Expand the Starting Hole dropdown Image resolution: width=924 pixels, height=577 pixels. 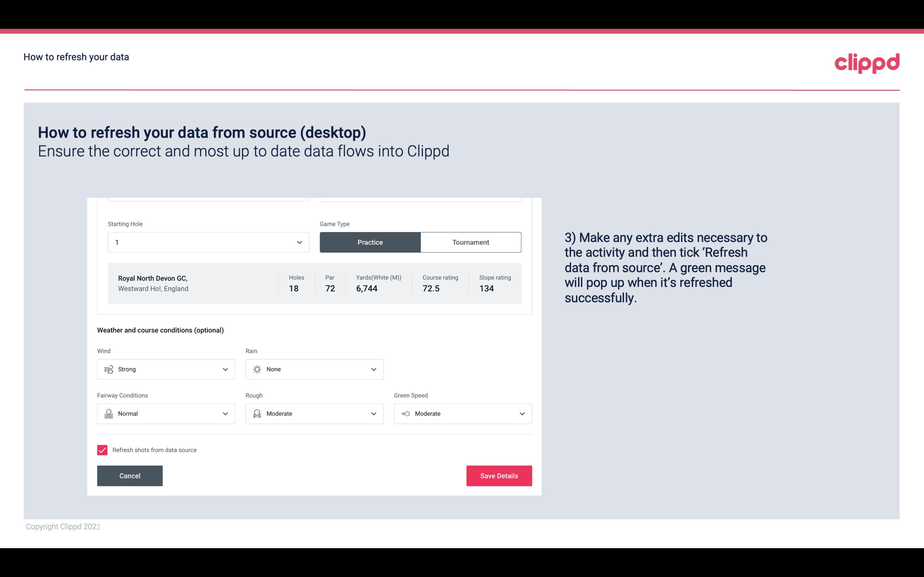coord(299,242)
